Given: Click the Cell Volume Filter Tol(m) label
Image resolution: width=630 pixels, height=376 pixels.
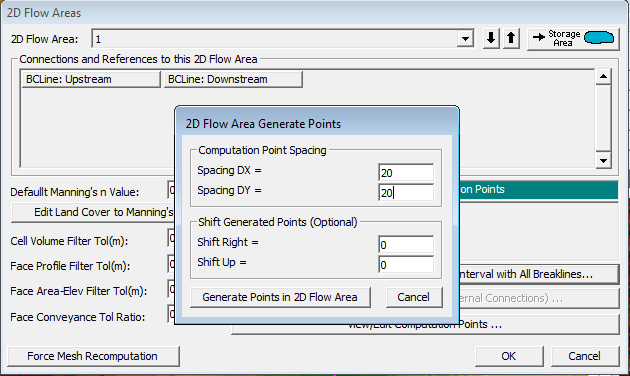Looking at the screenshot, I should [69, 241].
